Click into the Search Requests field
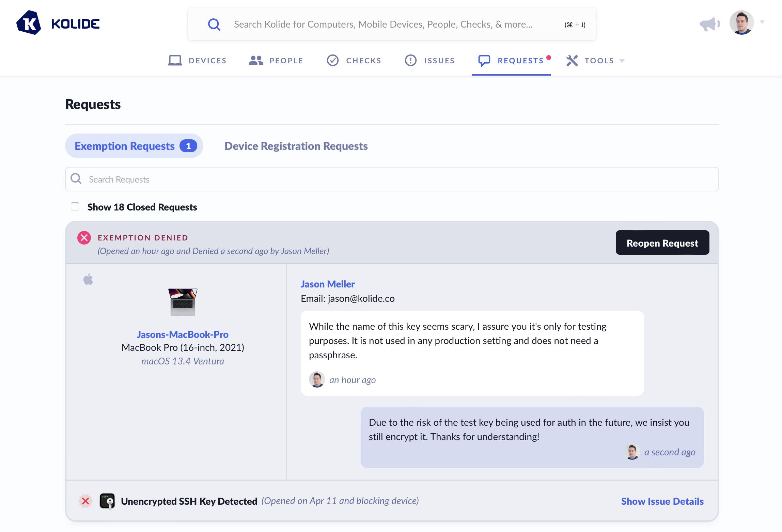The width and height of the screenshot is (782, 532). pos(392,179)
